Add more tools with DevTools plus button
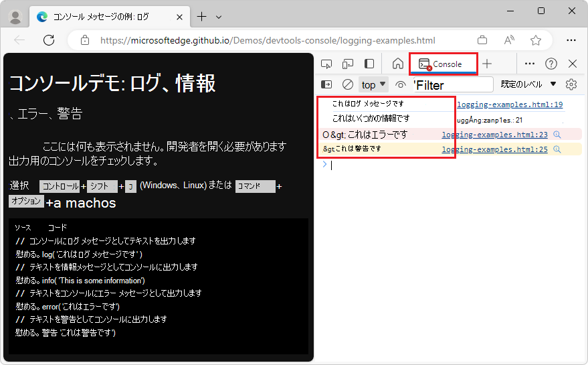 point(487,64)
